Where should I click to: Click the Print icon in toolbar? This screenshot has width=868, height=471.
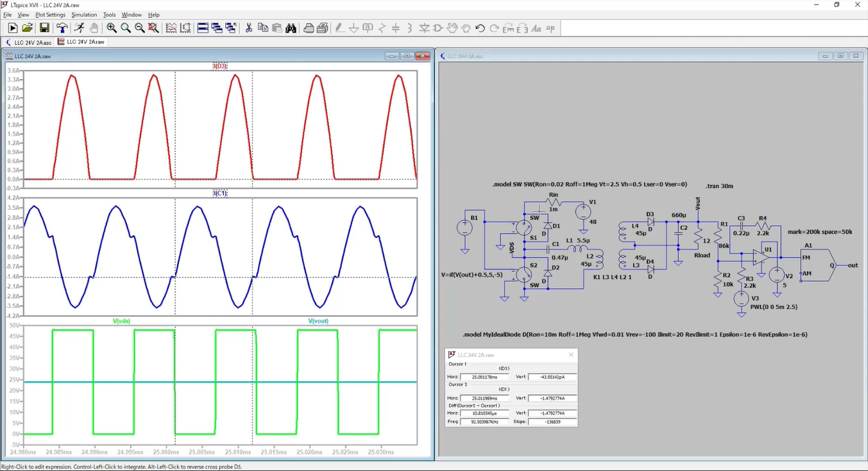309,28
